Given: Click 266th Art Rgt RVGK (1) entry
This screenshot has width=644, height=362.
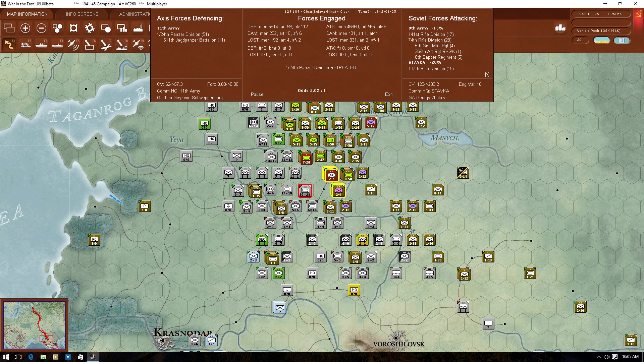Looking at the screenshot, I should (438, 51).
